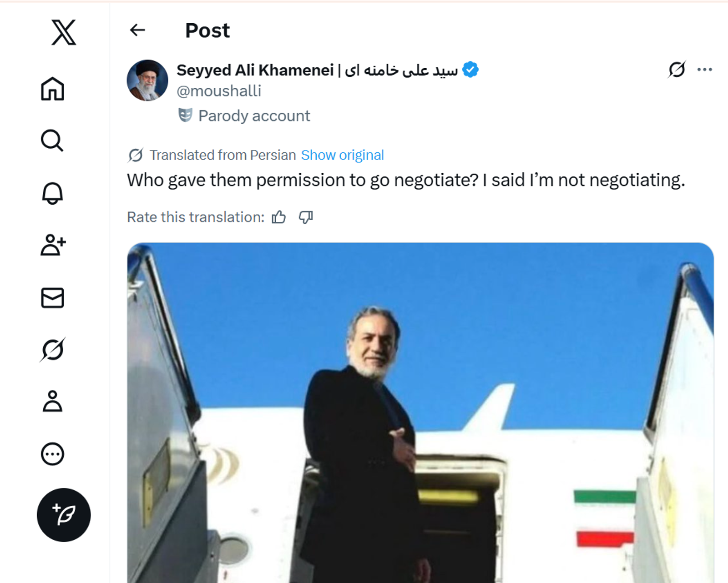This screenshot has height=583, width=728.
Task: Open Grok from the sidebar
Action: point(53,350)
